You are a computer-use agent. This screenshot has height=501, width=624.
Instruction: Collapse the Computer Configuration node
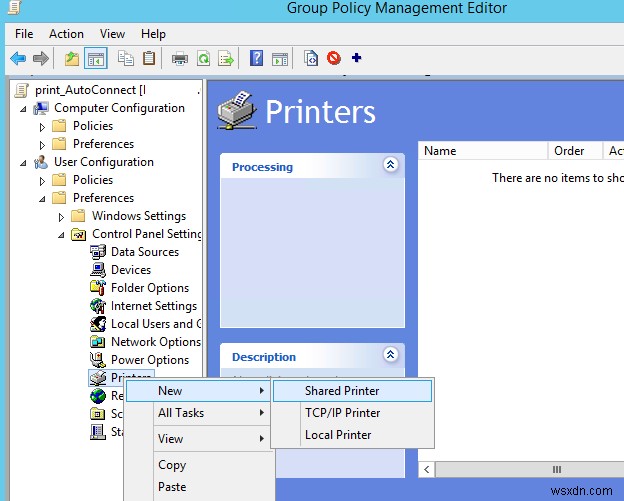point(23,108)
